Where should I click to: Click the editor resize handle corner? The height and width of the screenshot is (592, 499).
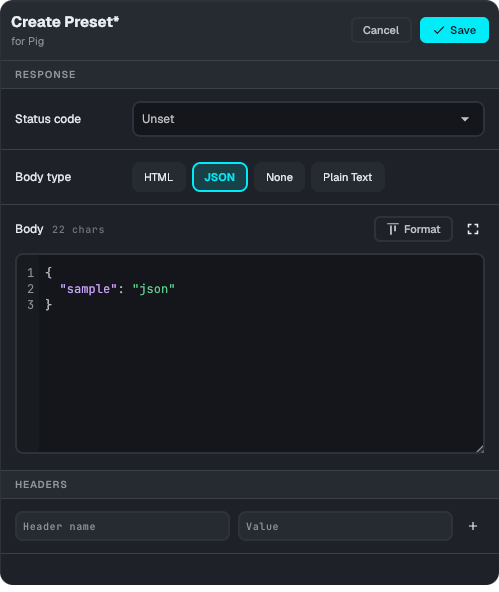tap(480, 449)
